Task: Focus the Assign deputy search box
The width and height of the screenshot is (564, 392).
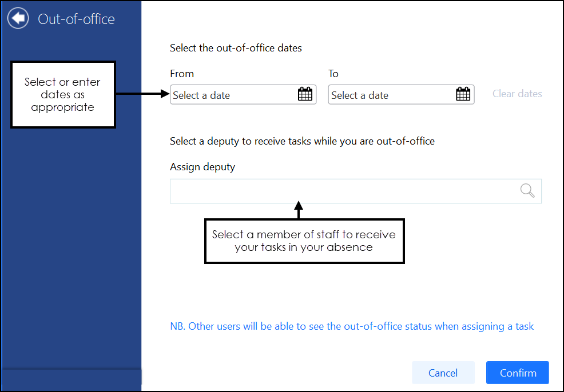Action: point(343,191)
